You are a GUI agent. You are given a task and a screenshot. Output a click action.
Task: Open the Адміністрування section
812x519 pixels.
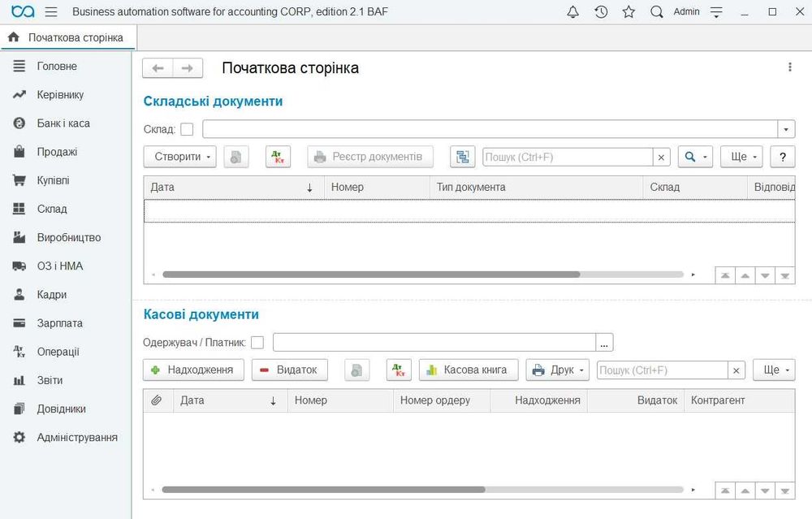coord(77,437)
